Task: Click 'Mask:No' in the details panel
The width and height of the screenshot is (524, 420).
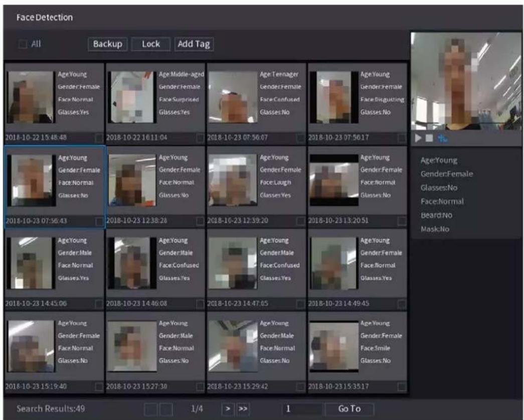Action: coord(435,229)
